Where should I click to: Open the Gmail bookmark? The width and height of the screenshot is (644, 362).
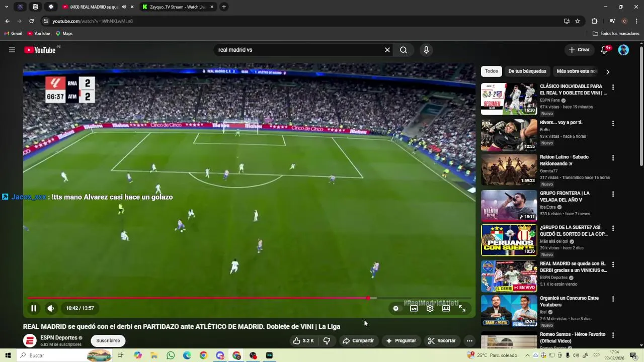click(x=13, y=34)
